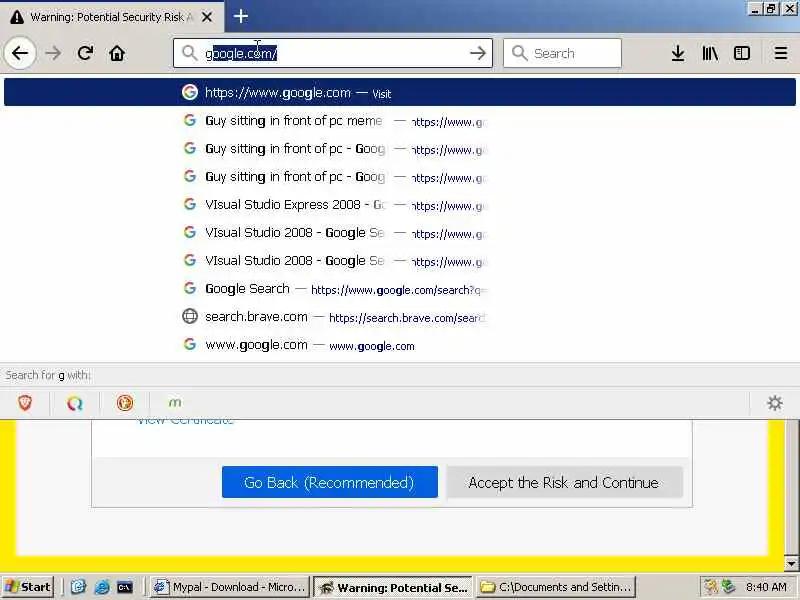
Task: Open the home page via house icon
Action: pyautogui.click(x=117, y=53)
